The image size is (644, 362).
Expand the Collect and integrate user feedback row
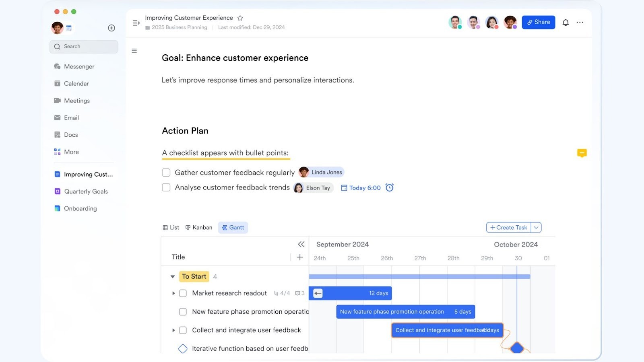pos(173,330)
